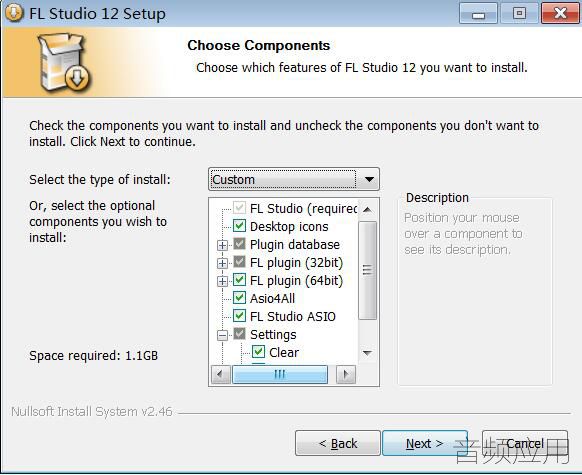Toggle the Clear settings checkbox
The height and width of the screenshot is (475, 582).
[x=258, y=352]
